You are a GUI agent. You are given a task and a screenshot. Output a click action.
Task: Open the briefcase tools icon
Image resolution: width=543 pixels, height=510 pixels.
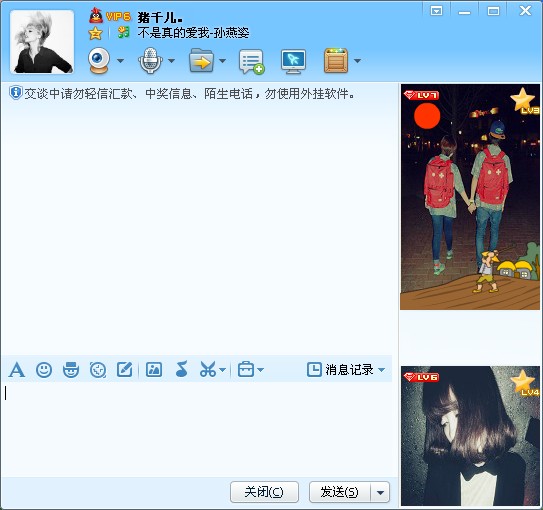coord(246,369)
